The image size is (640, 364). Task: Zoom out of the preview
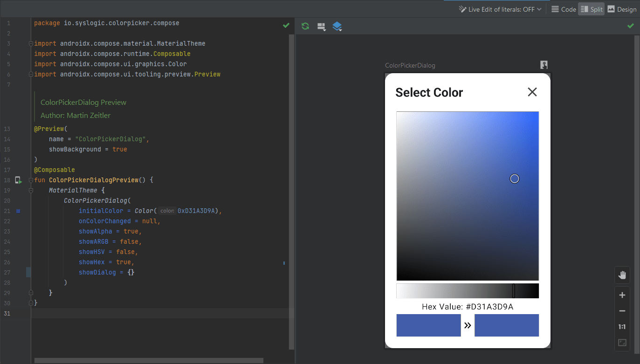[622, 310]
